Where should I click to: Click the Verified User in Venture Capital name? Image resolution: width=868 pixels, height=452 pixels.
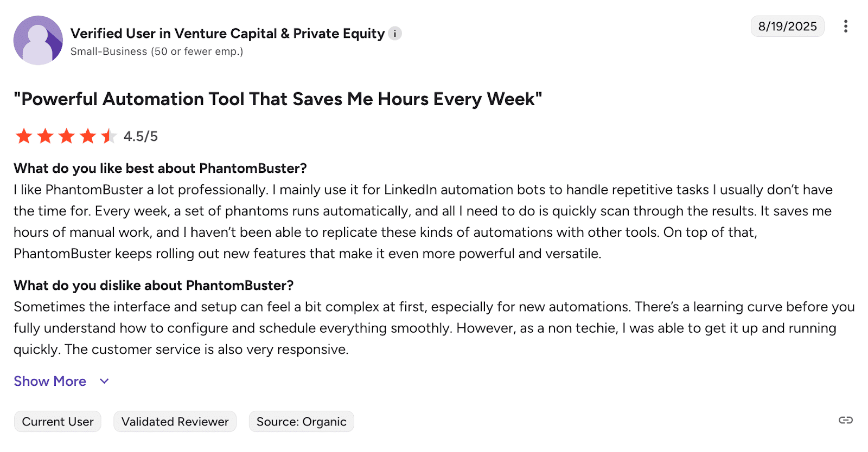click(227, 34)
